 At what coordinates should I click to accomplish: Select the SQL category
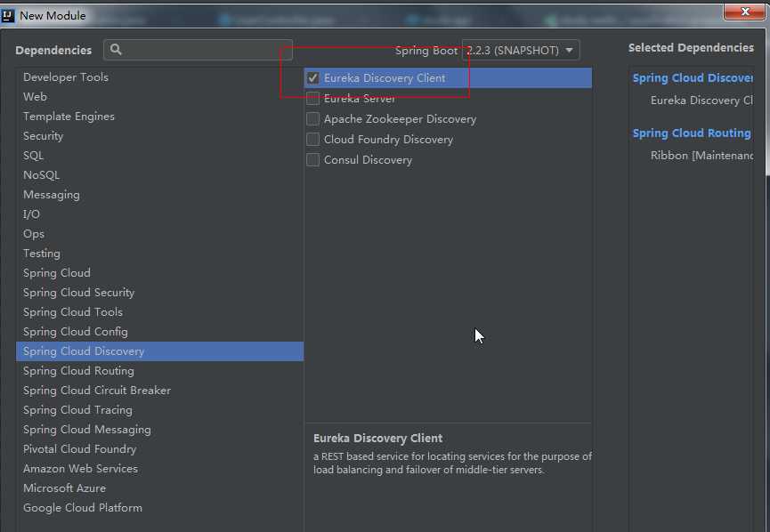[x=159, y=156]
